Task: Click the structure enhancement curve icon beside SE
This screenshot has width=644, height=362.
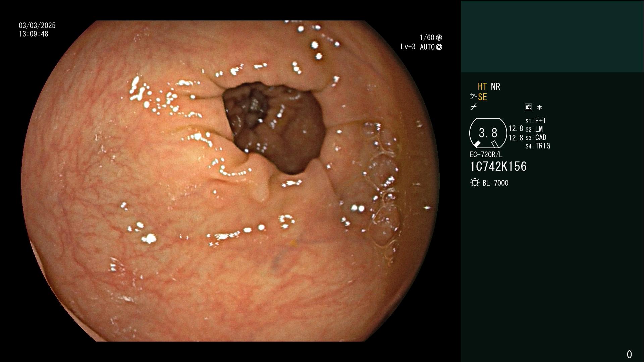Action: click(x=473, y=97)
